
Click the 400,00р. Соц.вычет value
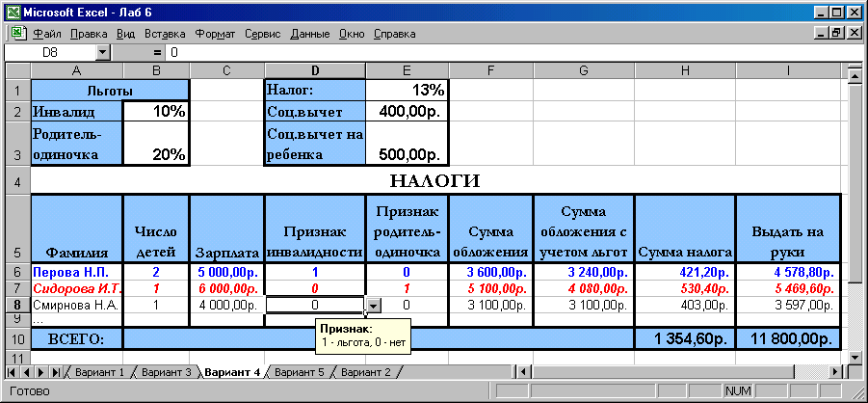pyautogui.click(x=407, y=112)
